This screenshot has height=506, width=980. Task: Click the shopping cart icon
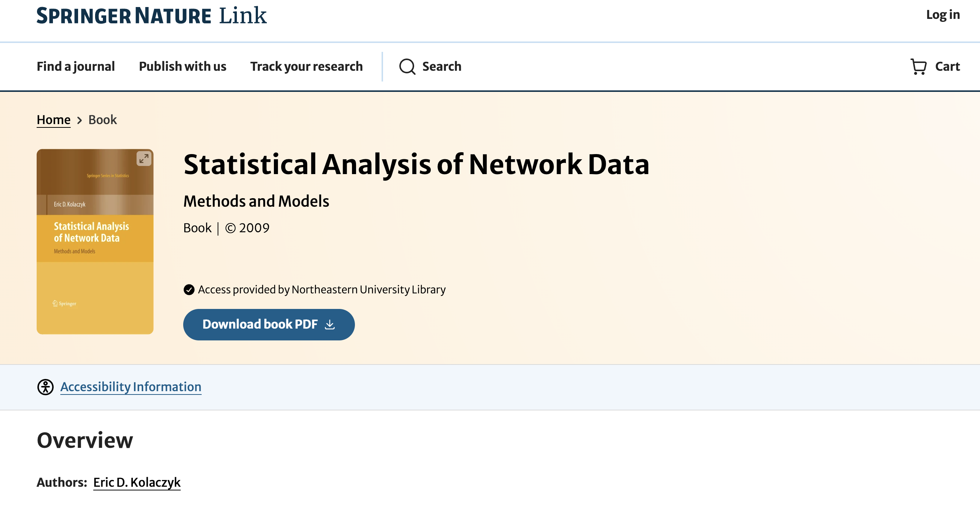click(918, 67)
